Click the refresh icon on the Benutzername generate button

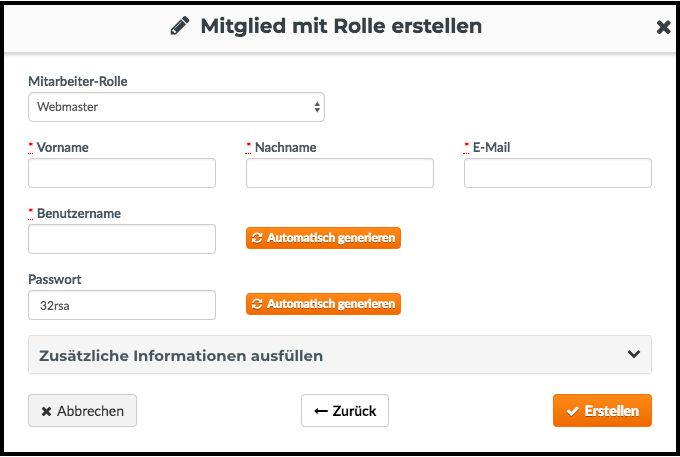pyautogui.click(x=257, y=238)
